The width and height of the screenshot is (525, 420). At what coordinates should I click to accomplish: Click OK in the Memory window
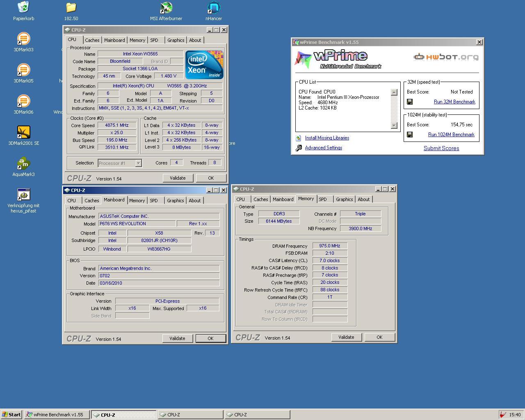379,337
